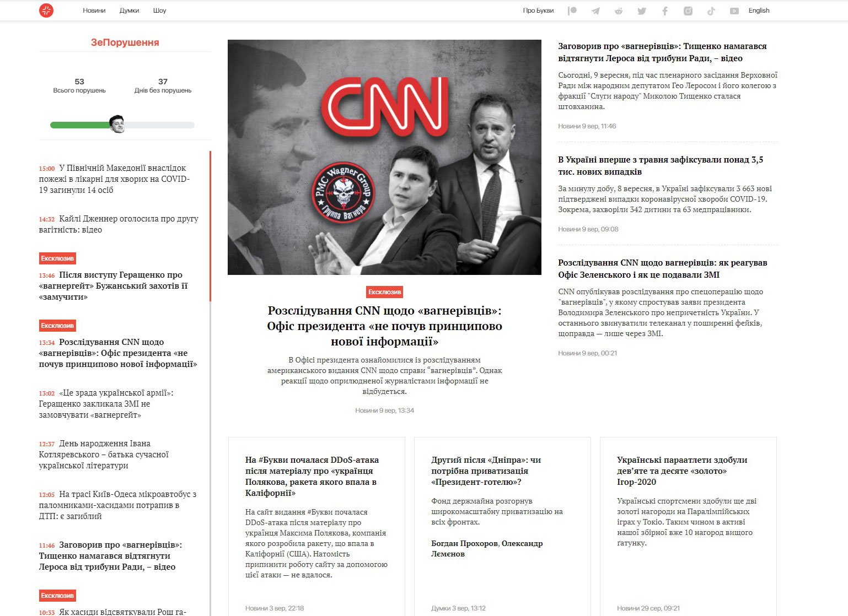The width and height of the screenshot is (848, 616).
Task: Open card about DDoS-атака on #Букви
Action: point(312,477)
